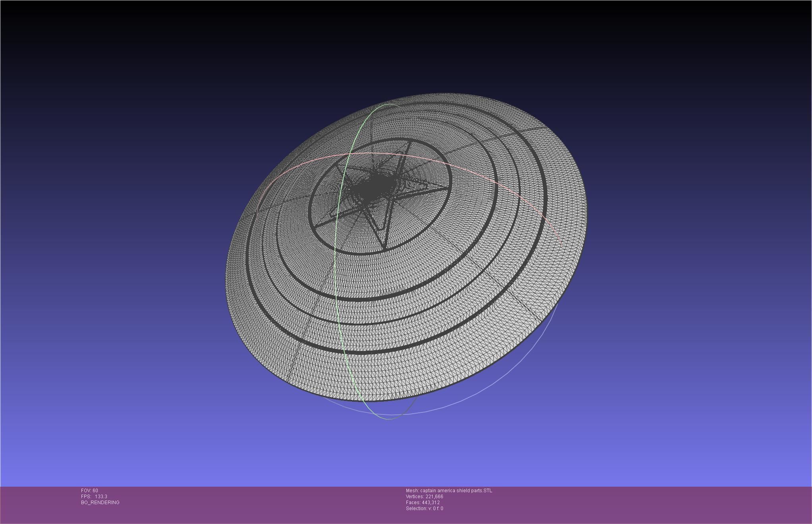The height and width of the screenshot is (524, 812).
Task: Click the Vertices: 221,666 info line
Action: (x=424, y=497)
